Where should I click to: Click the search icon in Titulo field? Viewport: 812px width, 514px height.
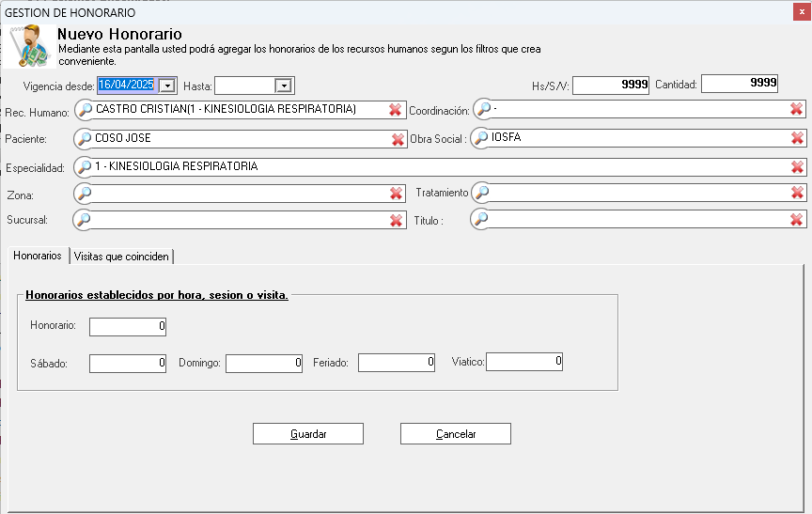coord(481,219)
